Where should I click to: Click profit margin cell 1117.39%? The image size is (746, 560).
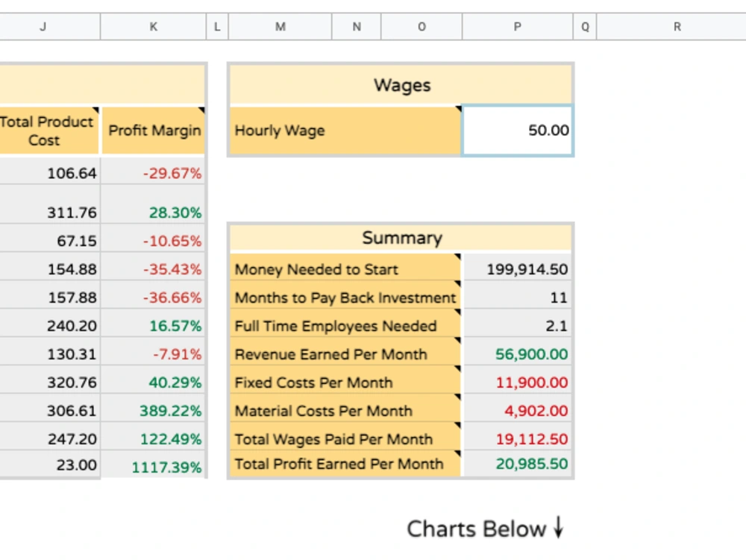coord(153,465)
